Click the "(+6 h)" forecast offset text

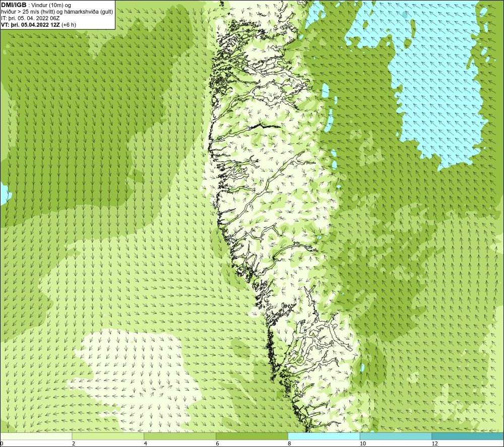(69, 25)
